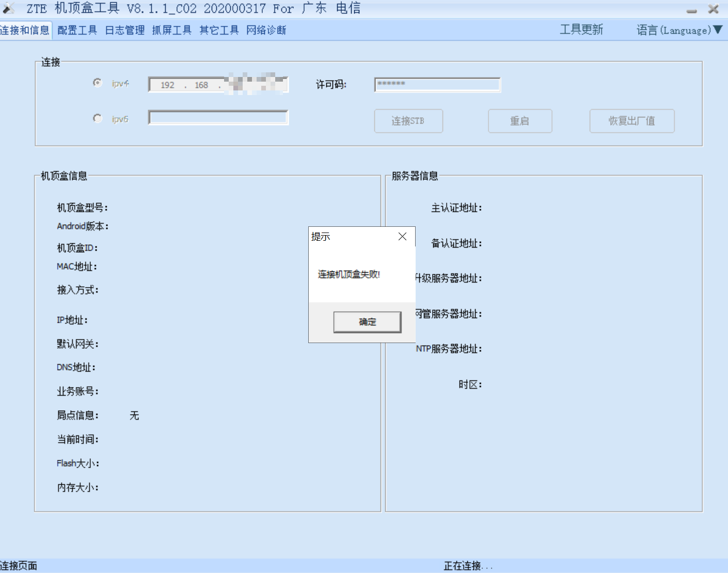The height and width of the screenshot is (573, 728).
Task: Click the Android版本 label
Action: tap(83, 226)
